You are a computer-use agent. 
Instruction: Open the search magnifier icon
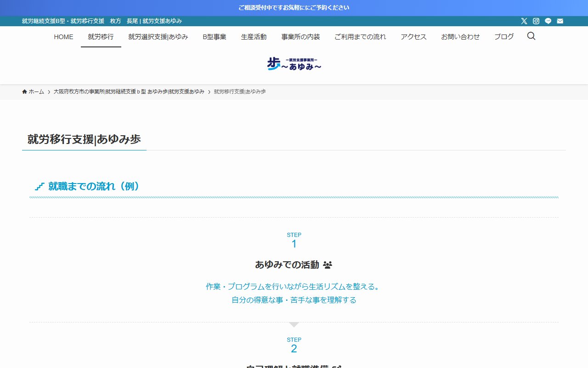531,36
